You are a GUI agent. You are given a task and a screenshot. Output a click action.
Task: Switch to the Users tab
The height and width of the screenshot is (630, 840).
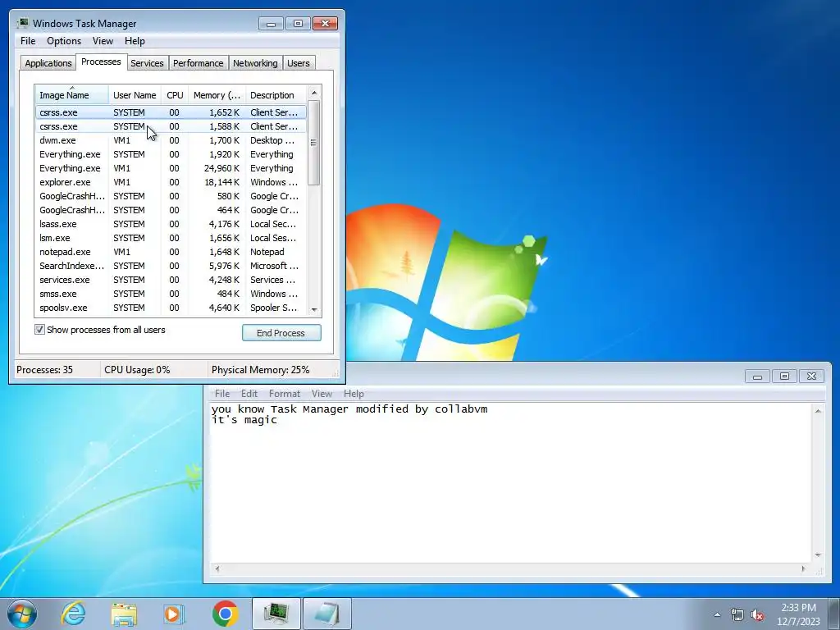coord(299,63)
